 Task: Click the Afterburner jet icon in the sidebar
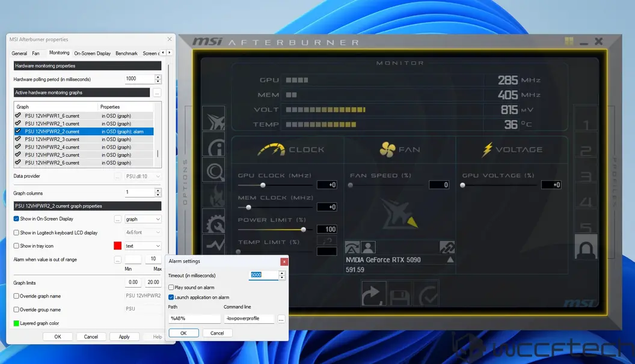tap(214, 118)
